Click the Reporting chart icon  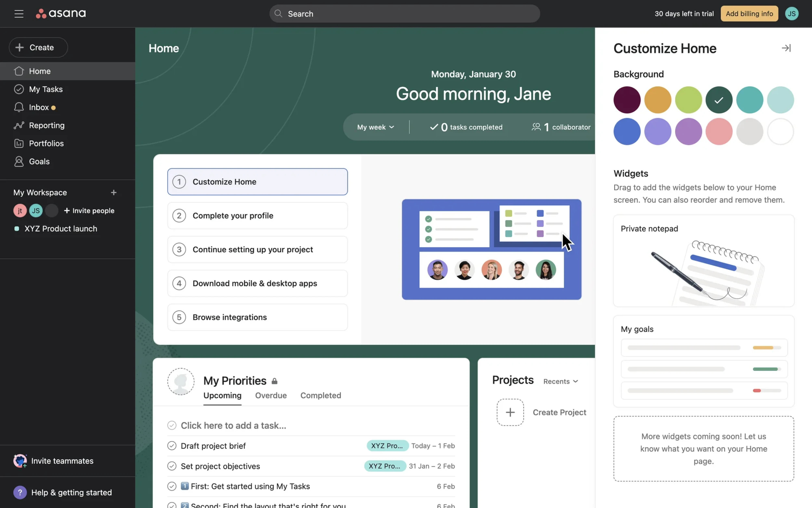[19, 125]
